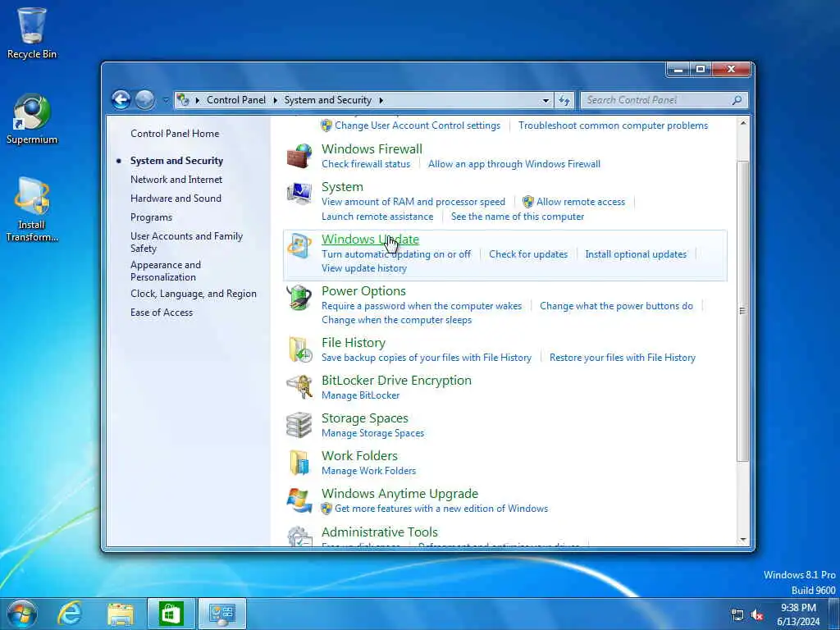Open the Recycle Bin on desktop
The width and height of the screenshot is (840, 630).
[x=32, y=33]
